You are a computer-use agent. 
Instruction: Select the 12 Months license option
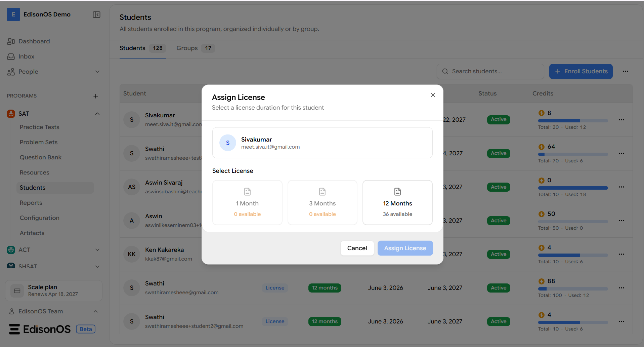tap(397, 202)
